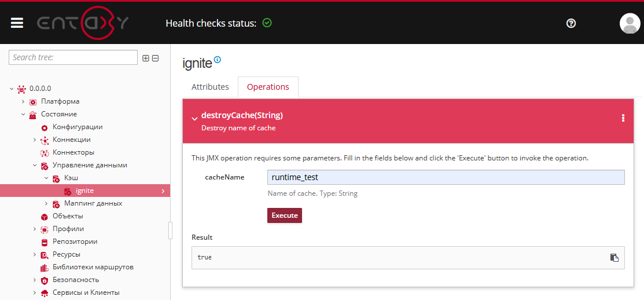
Task: Switch to the Attributes tab
Action: (210, 87)
